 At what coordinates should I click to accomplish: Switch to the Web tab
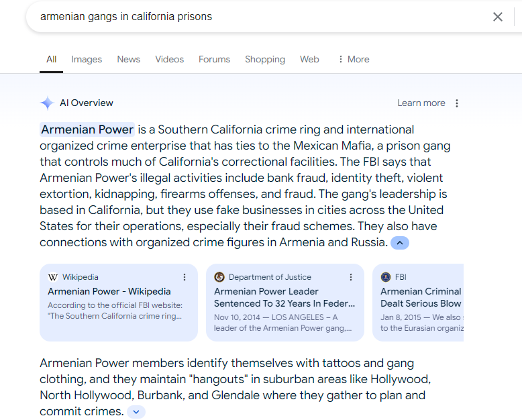[x=309, y=59]
